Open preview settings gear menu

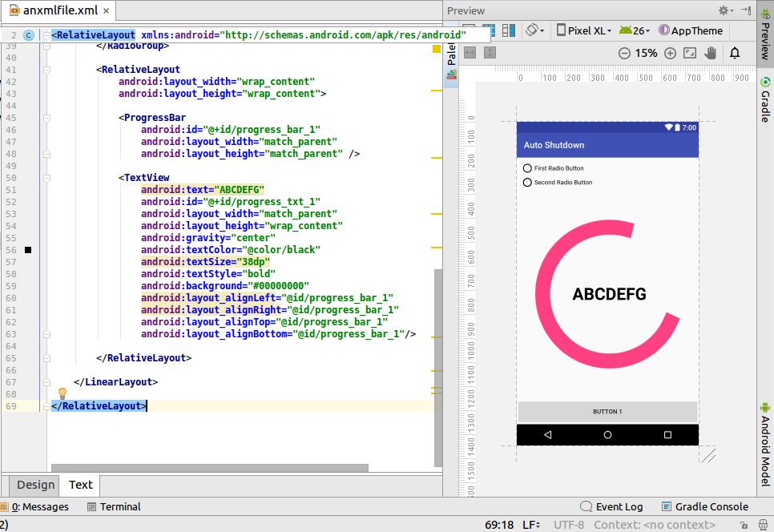(725, 10)
